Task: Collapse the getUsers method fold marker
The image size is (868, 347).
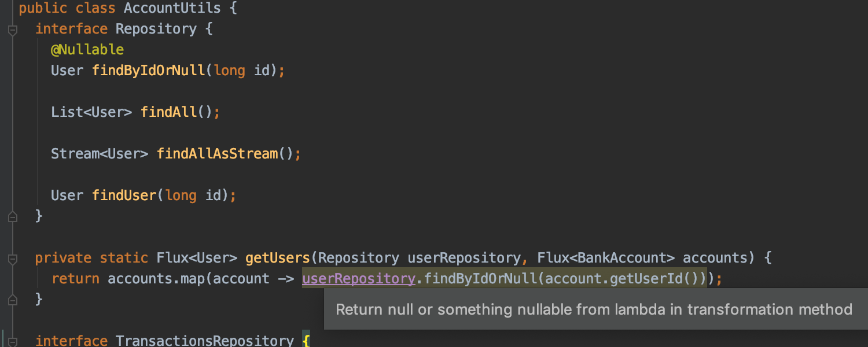Action: 12,259
